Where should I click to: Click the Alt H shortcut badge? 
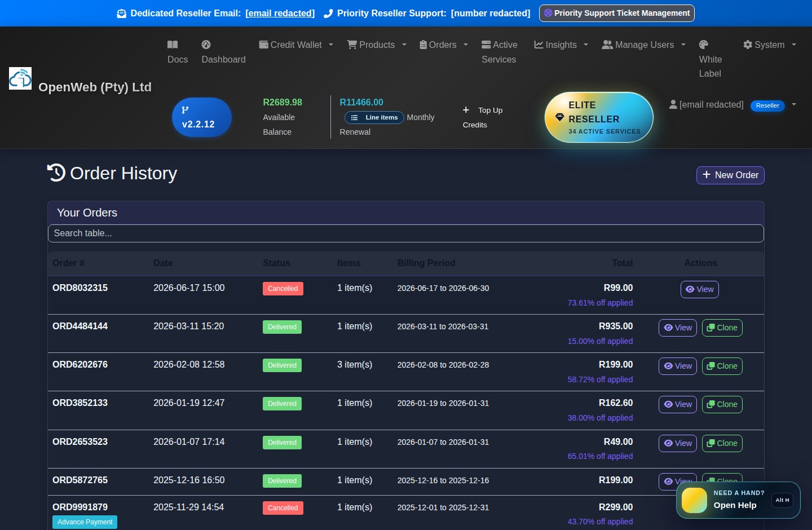click(782, 500)
